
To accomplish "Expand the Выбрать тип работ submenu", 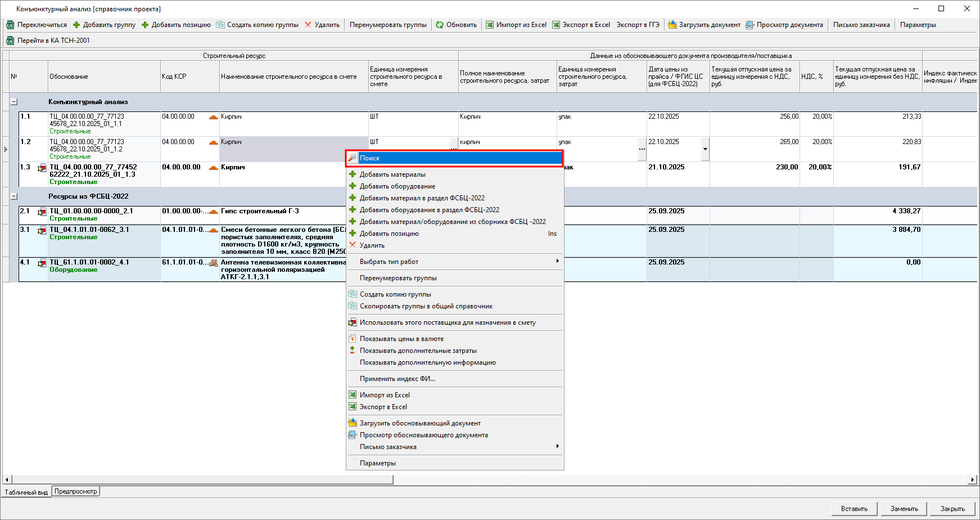I will (x=454, y=262).
